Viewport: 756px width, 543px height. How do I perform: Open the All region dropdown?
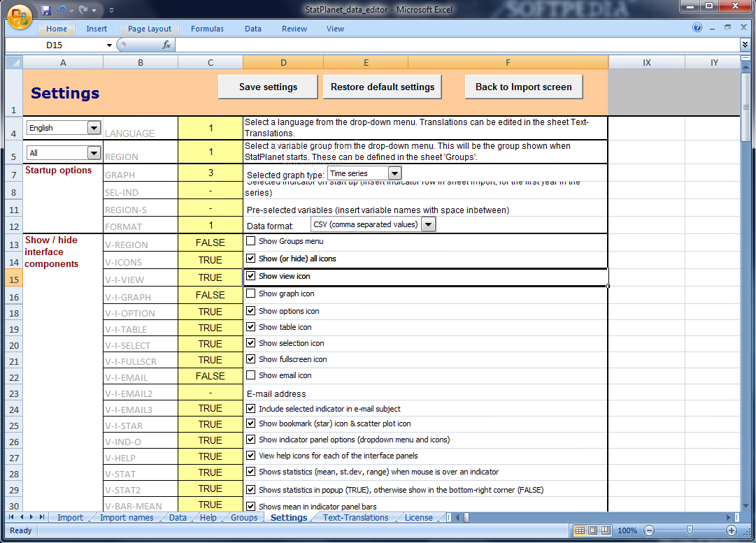(94, 153)
